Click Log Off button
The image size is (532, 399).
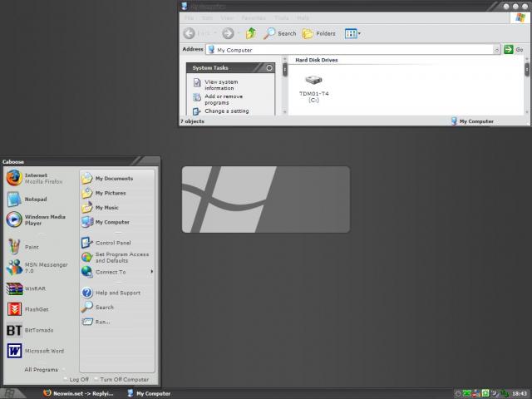76,379
